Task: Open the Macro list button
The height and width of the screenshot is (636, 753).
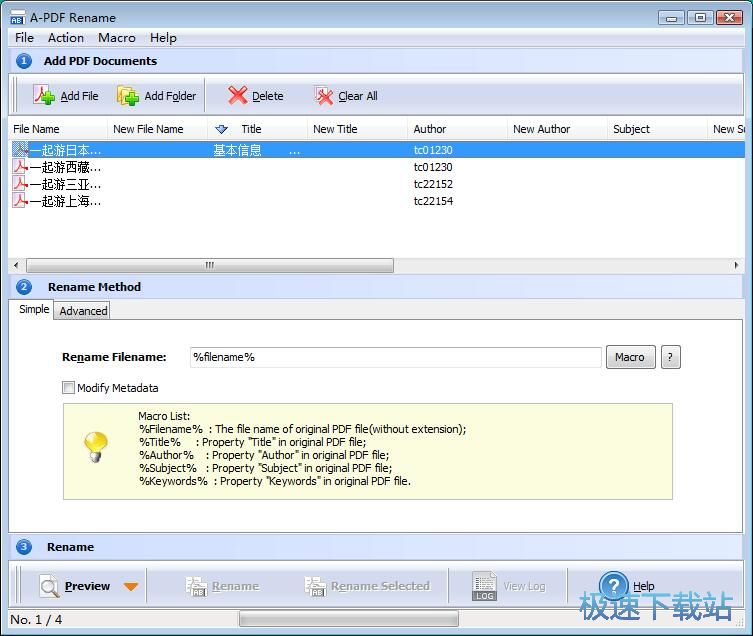Action: (629, 357)
